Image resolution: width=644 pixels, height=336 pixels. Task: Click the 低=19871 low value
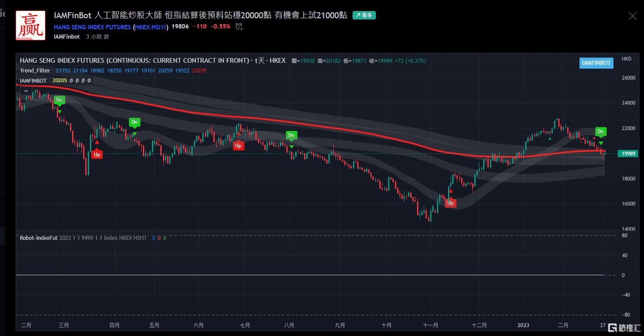[355, 61]
